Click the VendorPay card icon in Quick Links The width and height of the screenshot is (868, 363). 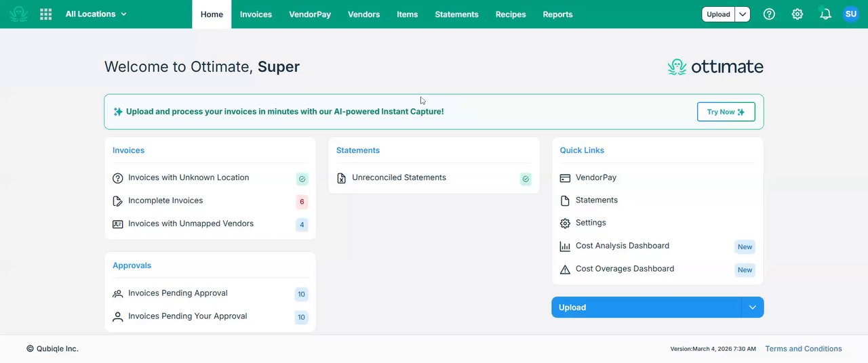[x=565, y=178]
